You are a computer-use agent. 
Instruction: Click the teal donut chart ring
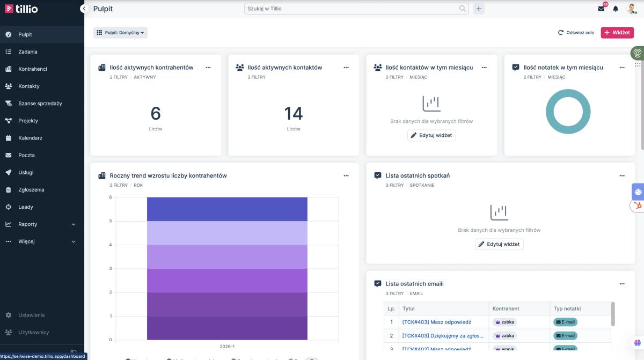(x=550, y=112)
